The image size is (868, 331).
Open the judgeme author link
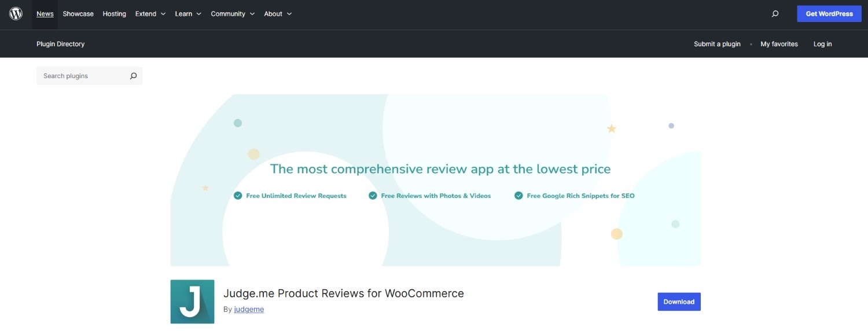tap(249, 310)
